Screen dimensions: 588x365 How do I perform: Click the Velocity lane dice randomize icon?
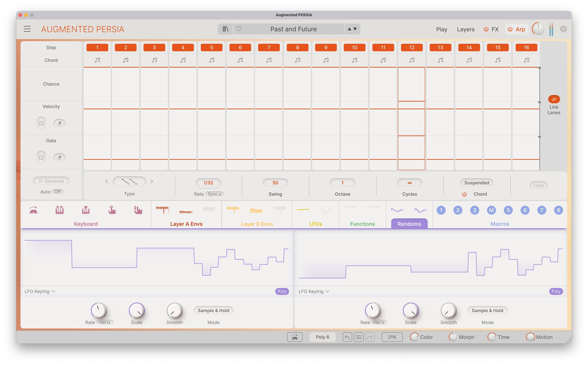[41, 123]
